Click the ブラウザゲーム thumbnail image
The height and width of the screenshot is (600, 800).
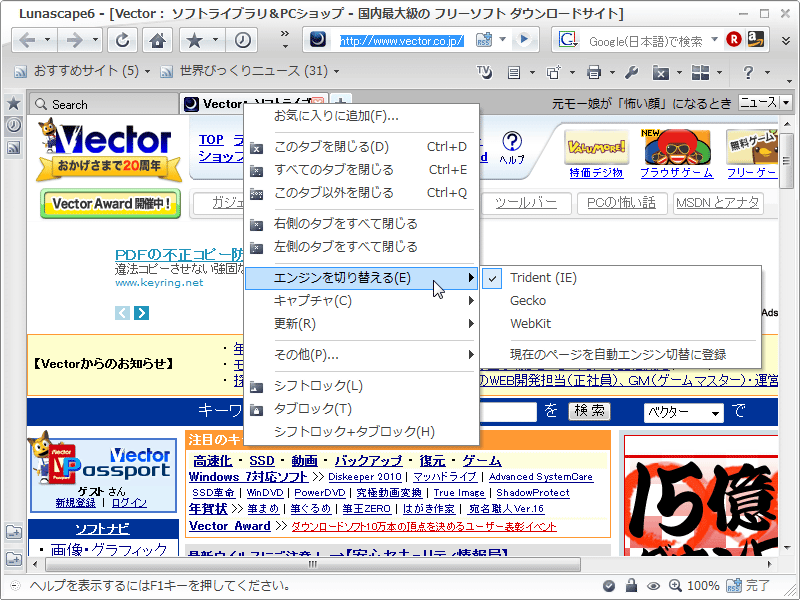pos(677,148)
